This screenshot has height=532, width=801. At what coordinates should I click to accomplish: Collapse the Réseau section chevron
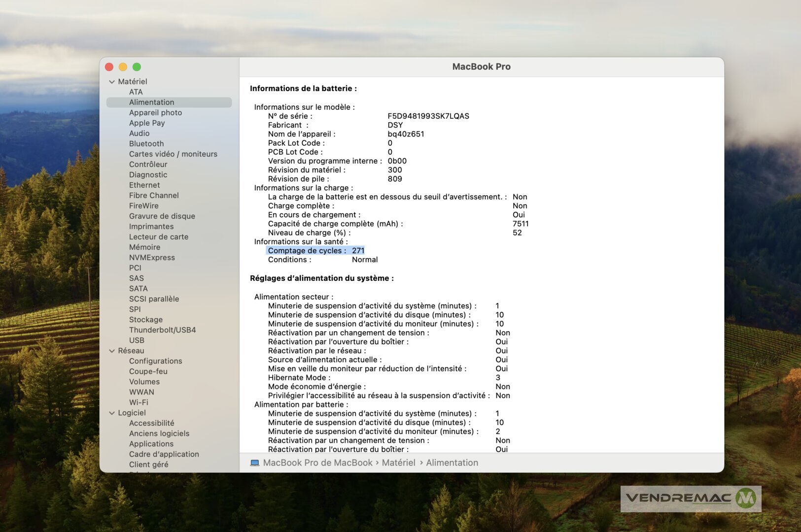[112, 351]
